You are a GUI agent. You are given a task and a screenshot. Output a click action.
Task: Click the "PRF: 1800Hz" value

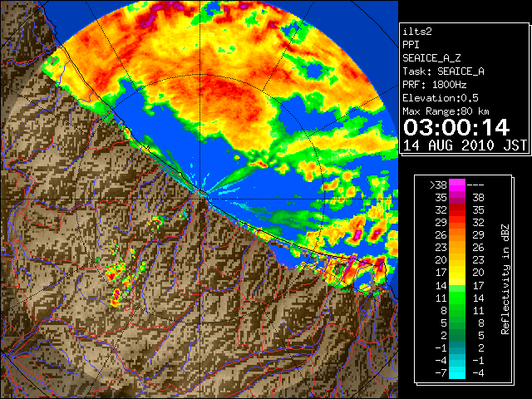click(434, 85)
